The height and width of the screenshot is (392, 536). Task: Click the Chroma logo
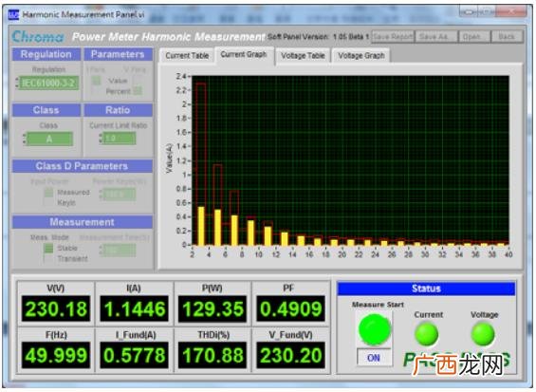(38, 37)
